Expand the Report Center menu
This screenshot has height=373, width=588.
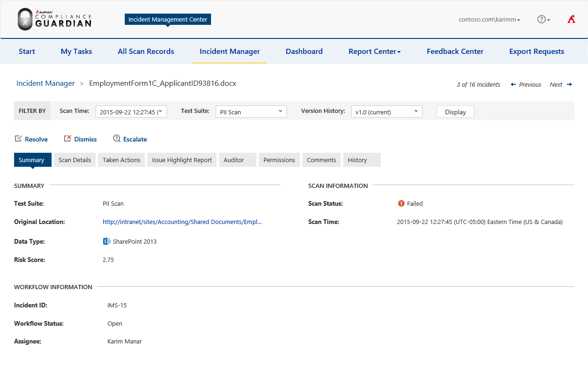click(x=375, y=52)
